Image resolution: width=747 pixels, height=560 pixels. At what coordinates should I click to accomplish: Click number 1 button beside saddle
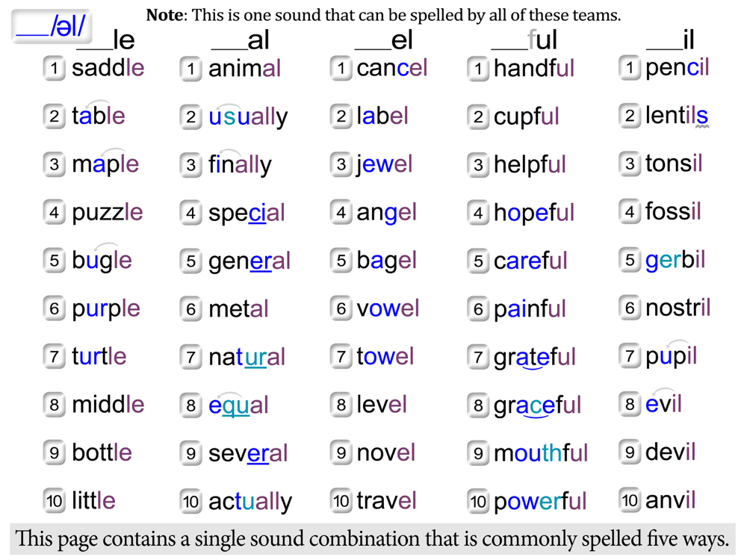click(55, 68)
